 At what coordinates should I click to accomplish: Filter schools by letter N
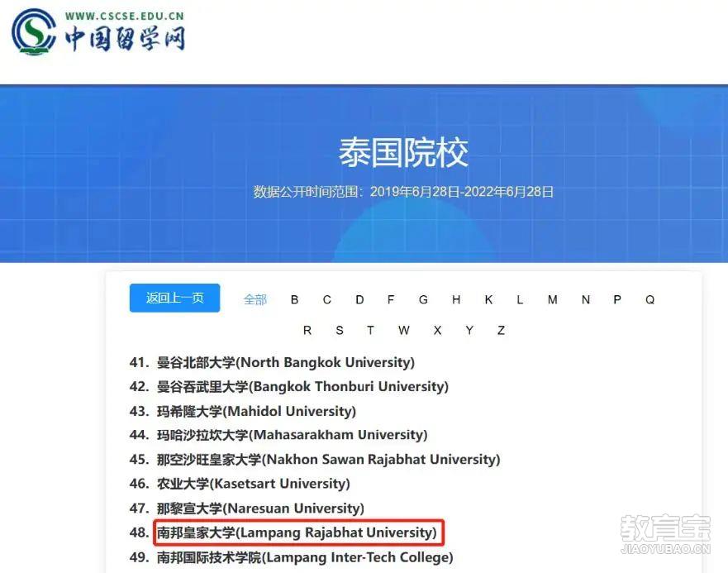click(x=586, y=300)
